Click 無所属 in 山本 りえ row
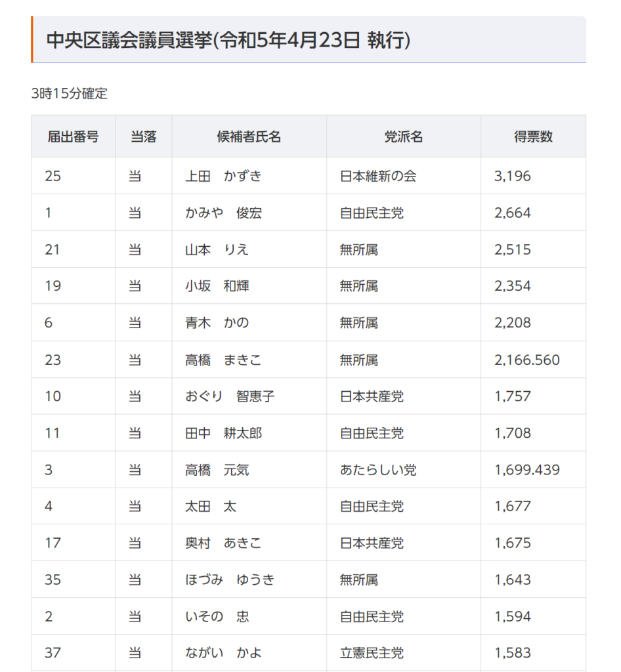This screenshot has width=621, height=672. (x=358, y=250)
